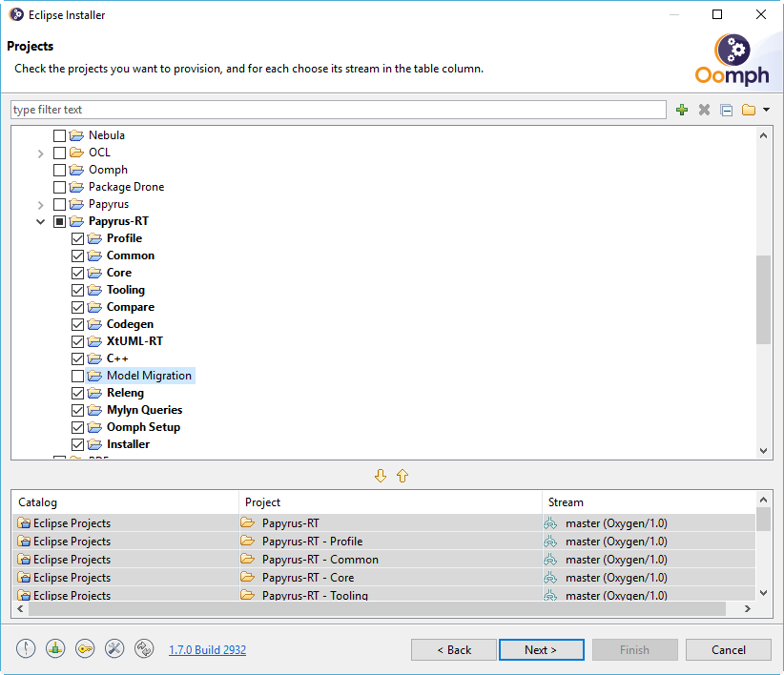Viewport: 784px width, 675px height.
Task: Uncheck the Installer checkbox
Action: (77, 444)
